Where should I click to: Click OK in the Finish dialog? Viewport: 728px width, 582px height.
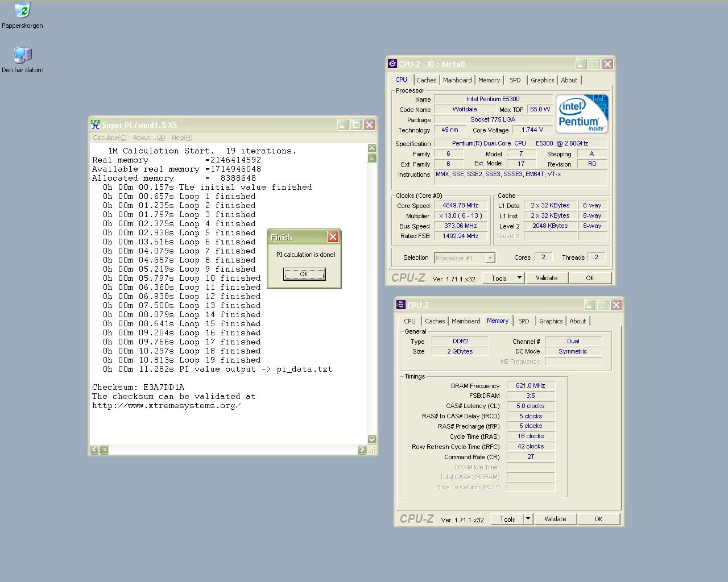point(304,274)
